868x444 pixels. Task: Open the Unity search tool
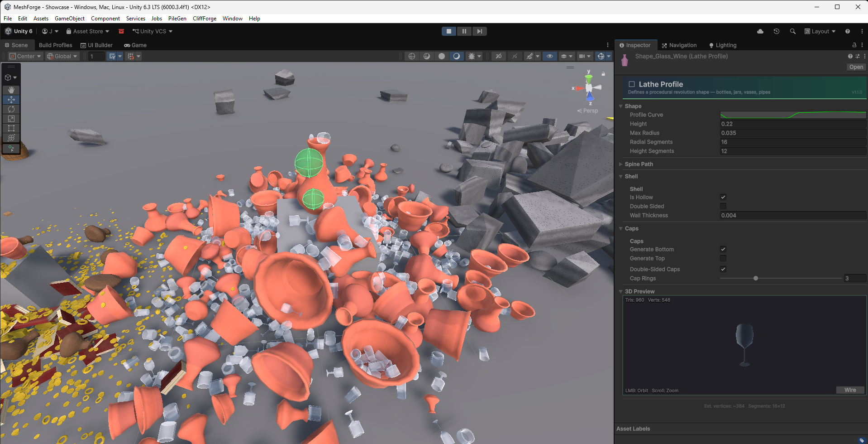792,31
